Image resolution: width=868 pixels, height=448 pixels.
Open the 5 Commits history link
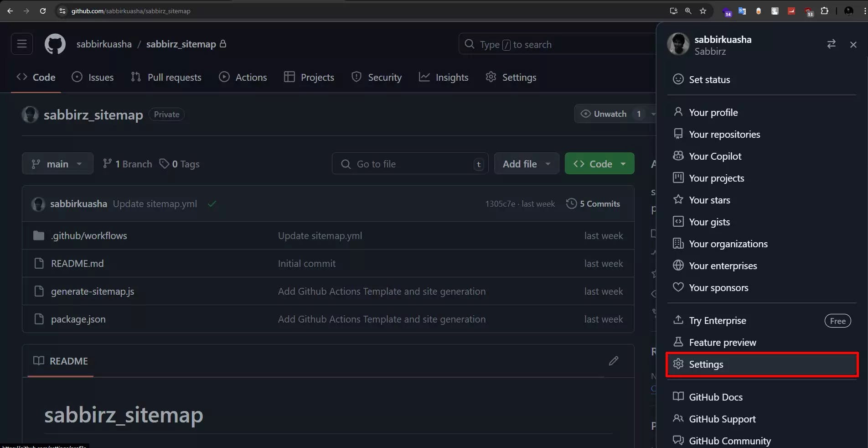(x=593, y=204)
